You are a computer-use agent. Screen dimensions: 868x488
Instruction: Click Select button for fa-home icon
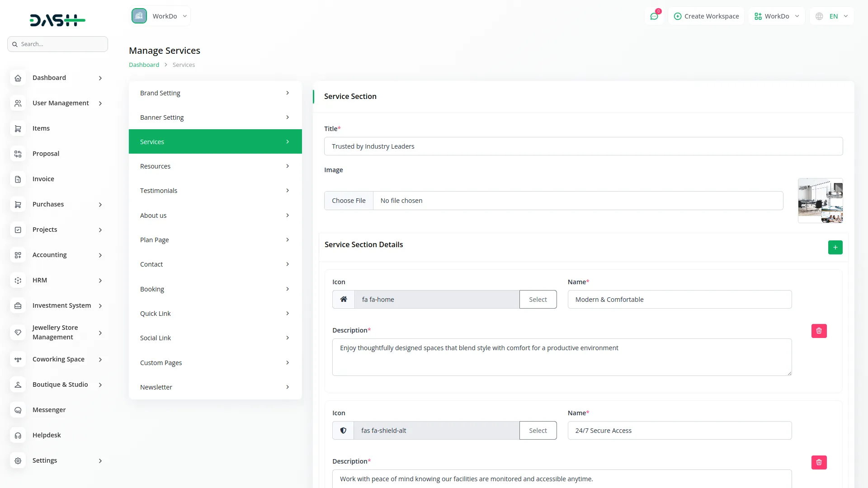538,300
